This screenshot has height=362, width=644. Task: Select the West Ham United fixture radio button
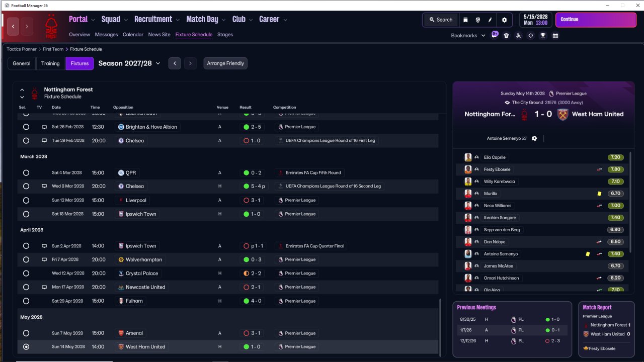click(26, 346)
